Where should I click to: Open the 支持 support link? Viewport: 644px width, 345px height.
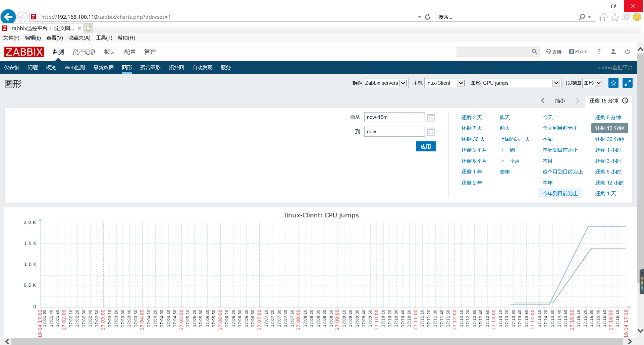tap(554, 52)
